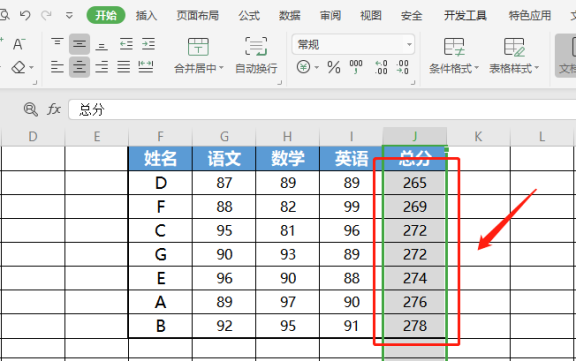Click the increase indent icon
The height and width of the screenshot is (362, 576).
148,44
